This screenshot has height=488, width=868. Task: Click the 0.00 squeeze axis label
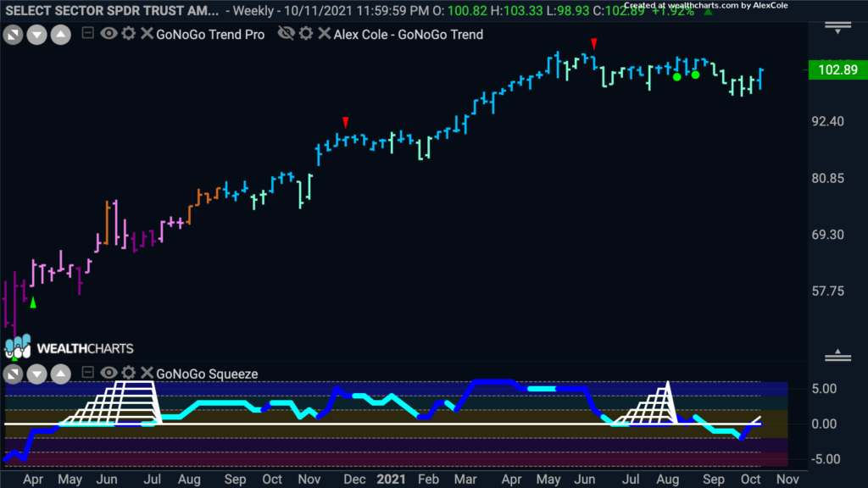[x=824, y=424]
